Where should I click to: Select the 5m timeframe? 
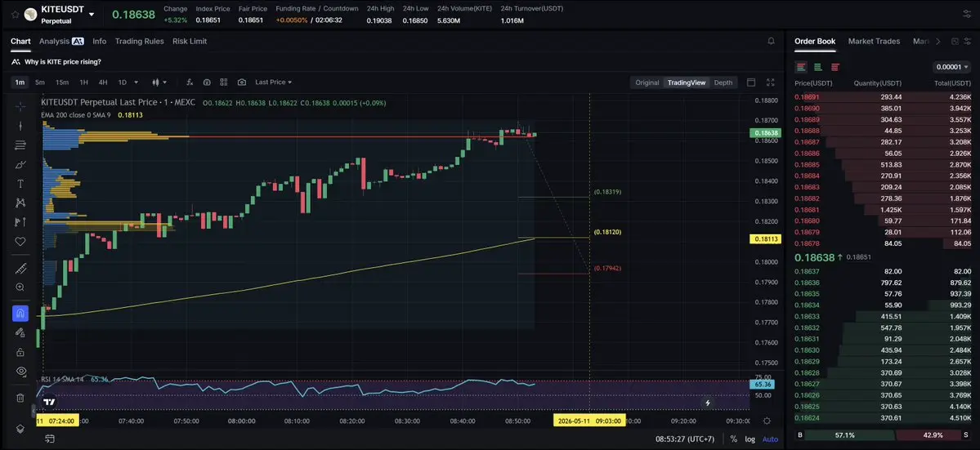click(40, 82)
